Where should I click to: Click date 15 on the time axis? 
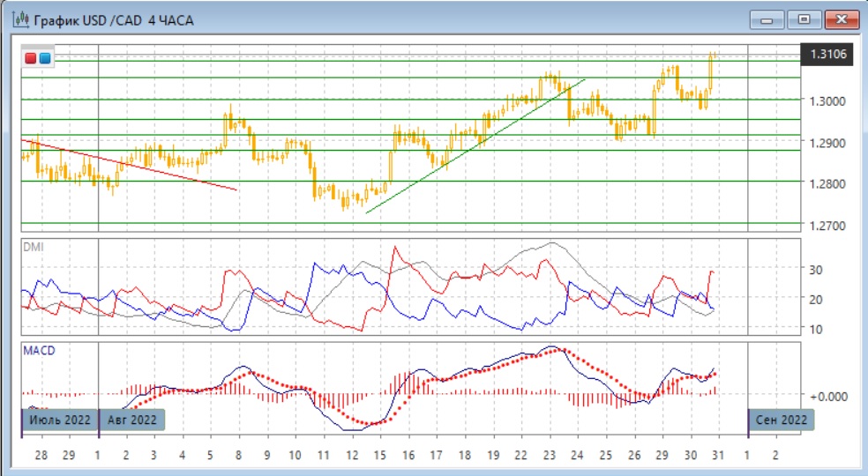(x=379, y=456)
